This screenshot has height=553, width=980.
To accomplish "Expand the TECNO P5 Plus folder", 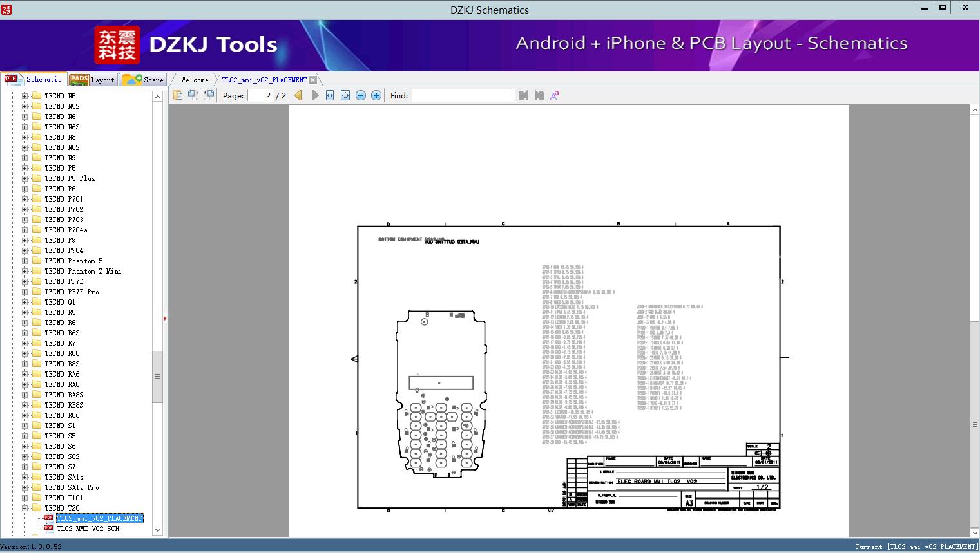I will click(25, 178).
